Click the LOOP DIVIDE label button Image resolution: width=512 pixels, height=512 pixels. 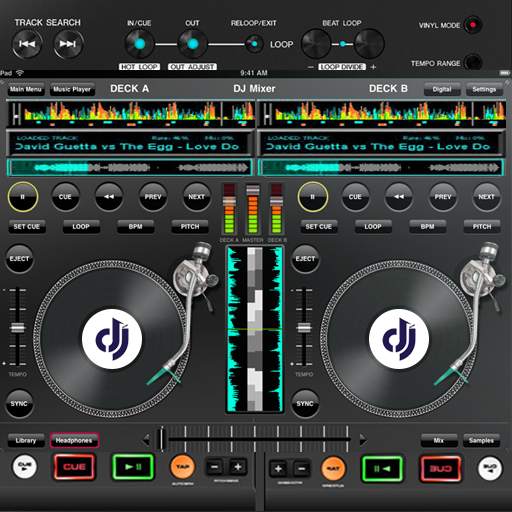pyautogui.click(x=342, y=67)
